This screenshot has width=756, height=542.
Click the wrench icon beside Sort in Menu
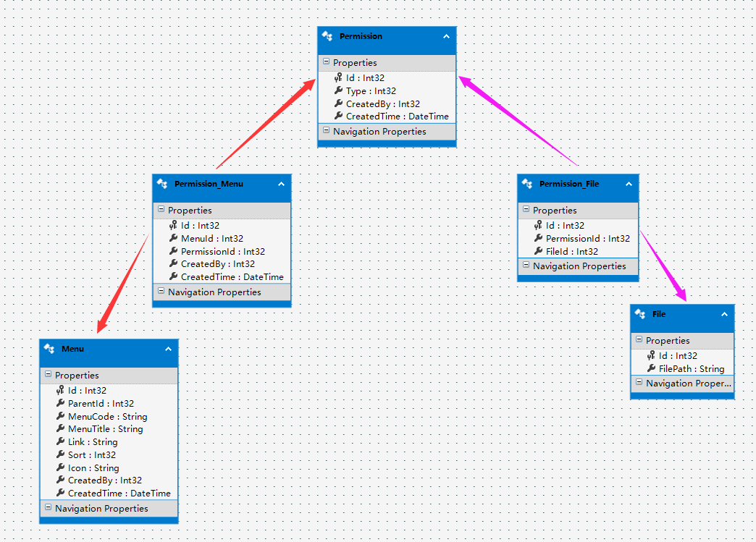[x=60, y=454]
